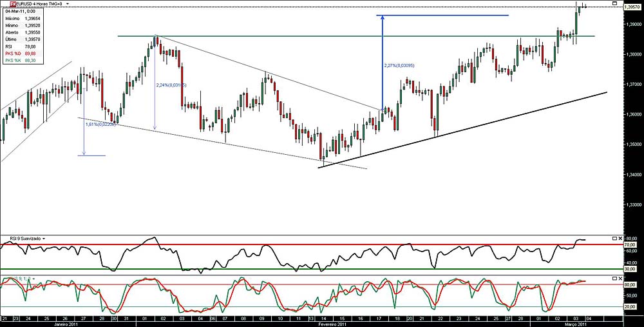
Task: Click date 30 on the time axis
Action: point(114,319)
